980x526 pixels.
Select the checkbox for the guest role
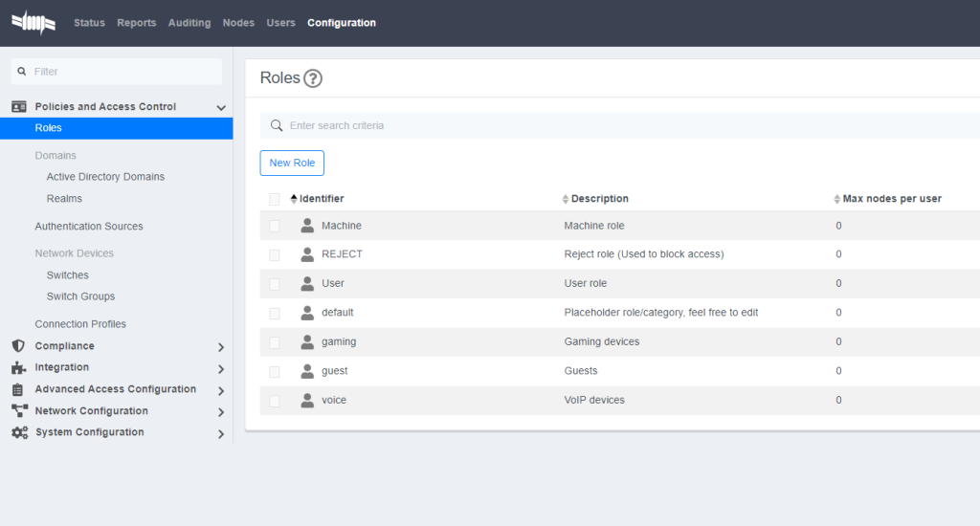[x=275, y=371]
